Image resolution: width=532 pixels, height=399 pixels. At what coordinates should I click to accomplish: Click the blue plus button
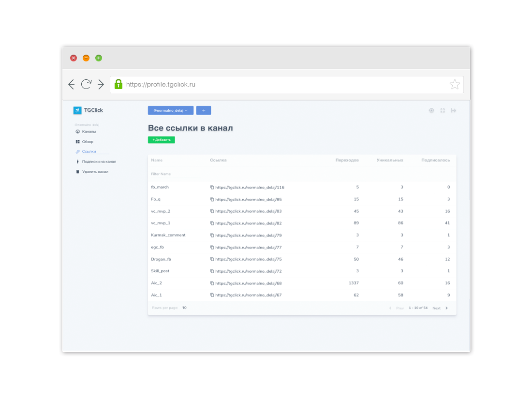click(204, 110)
